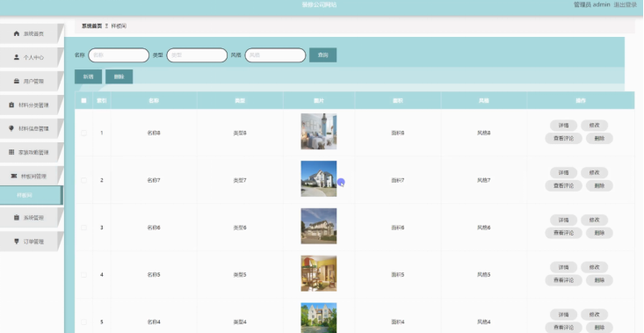This screenshot has height=333, width=644.
Task: Click 修改 for row 名称5
Action: point(594,267)
